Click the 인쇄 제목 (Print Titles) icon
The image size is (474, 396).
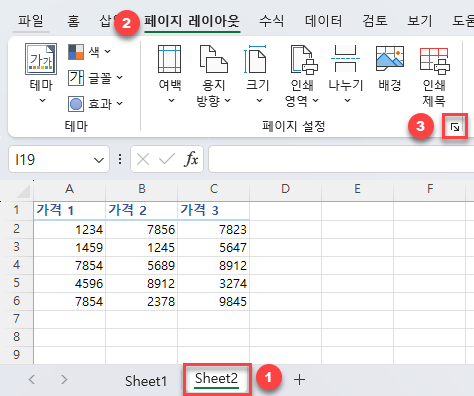point(434,61)
